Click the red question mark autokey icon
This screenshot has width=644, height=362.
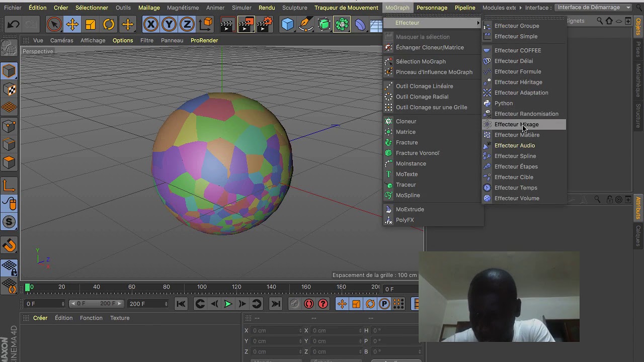pyautogui.click(x=323, y=304)
